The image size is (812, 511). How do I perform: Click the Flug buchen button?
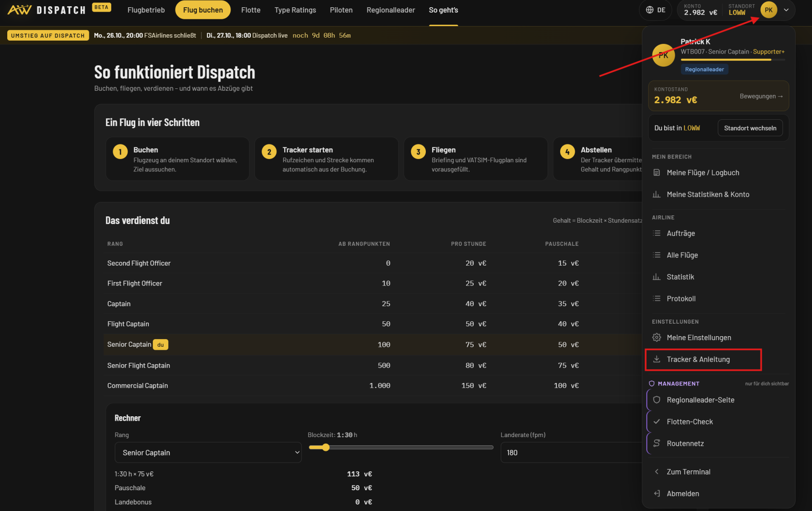pyautogui.click(x=203, y=10)
